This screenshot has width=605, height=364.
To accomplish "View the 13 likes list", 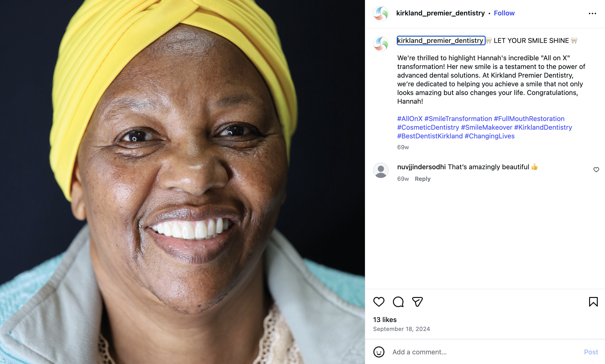I will (x=384, y=320).
